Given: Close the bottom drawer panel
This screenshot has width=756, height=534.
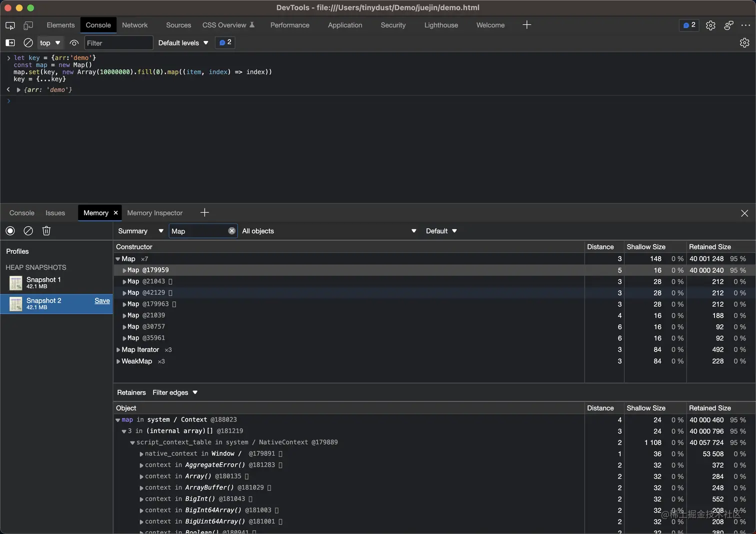Looking at the screenshot, I should pos(744,213).
